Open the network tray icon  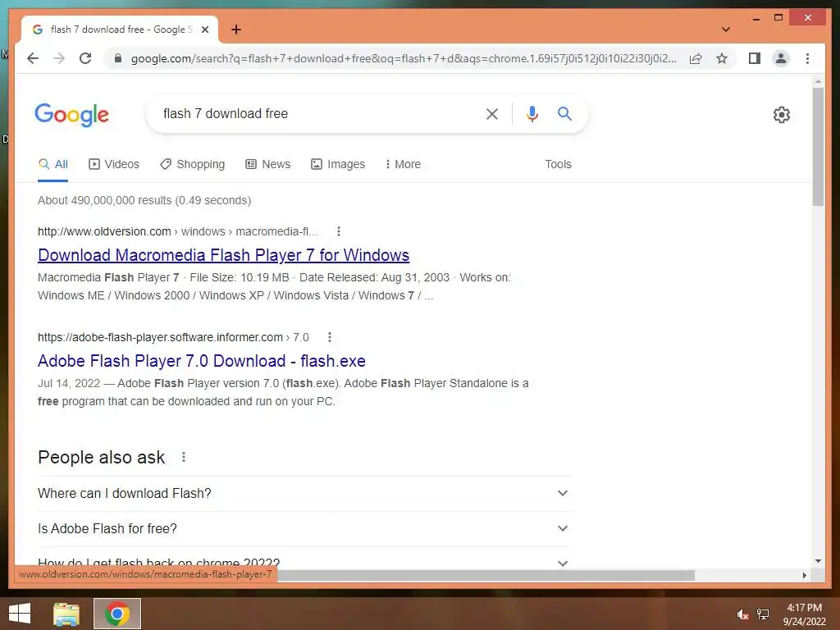point(764,614)
